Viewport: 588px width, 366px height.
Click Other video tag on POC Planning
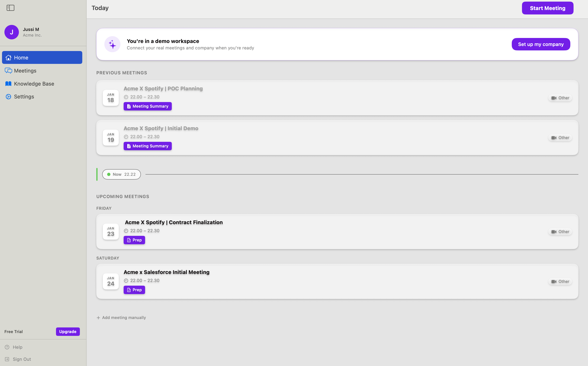pos(560,98)
